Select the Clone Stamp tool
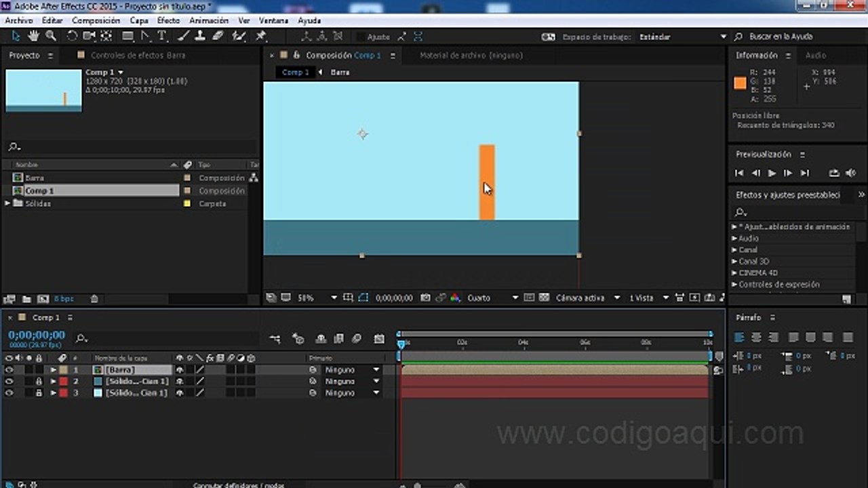Viewport: 868px width, 488px height. (200, 36)
